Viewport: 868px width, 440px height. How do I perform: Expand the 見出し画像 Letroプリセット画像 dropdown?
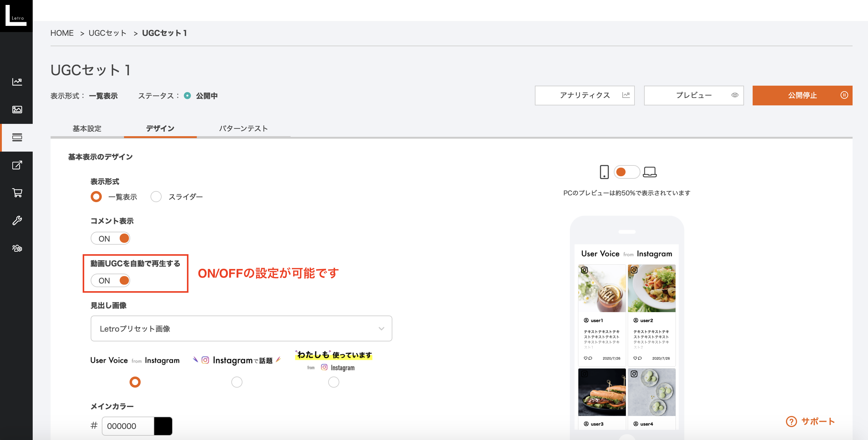241,328
